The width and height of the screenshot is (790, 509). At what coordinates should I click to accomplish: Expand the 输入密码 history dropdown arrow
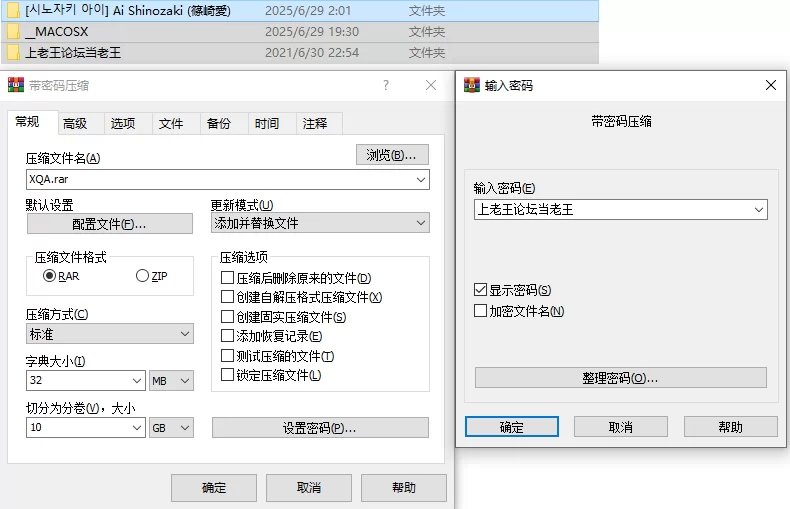click(759, 210)
